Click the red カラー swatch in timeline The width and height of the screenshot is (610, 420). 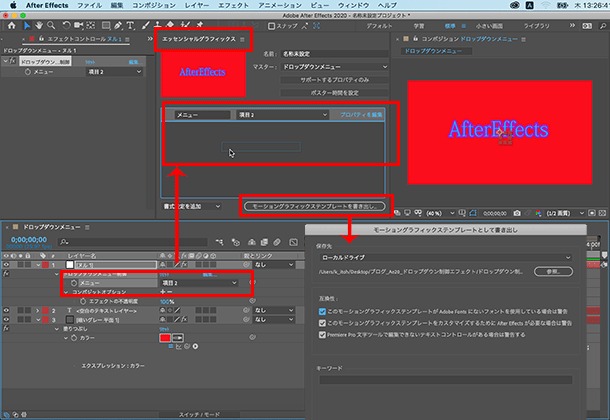[165, 338]
